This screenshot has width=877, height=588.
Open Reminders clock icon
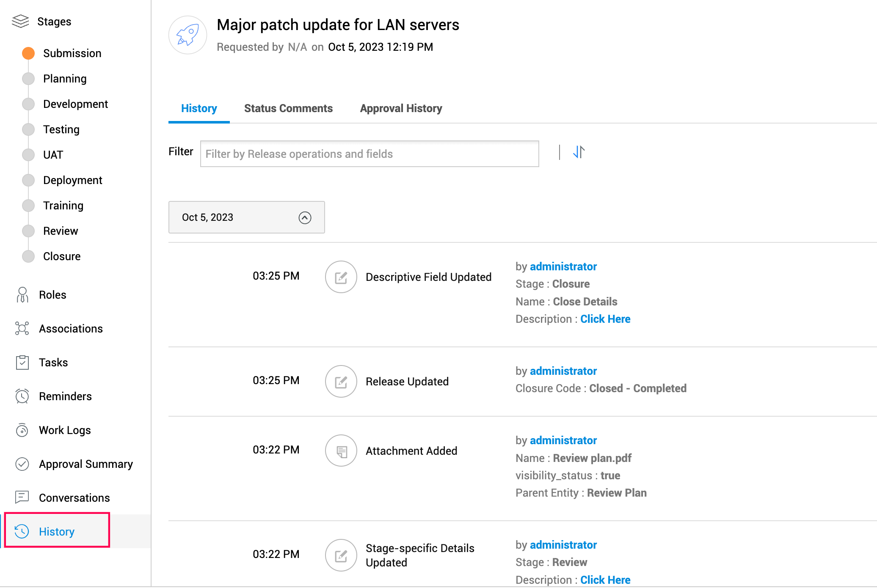22,396
